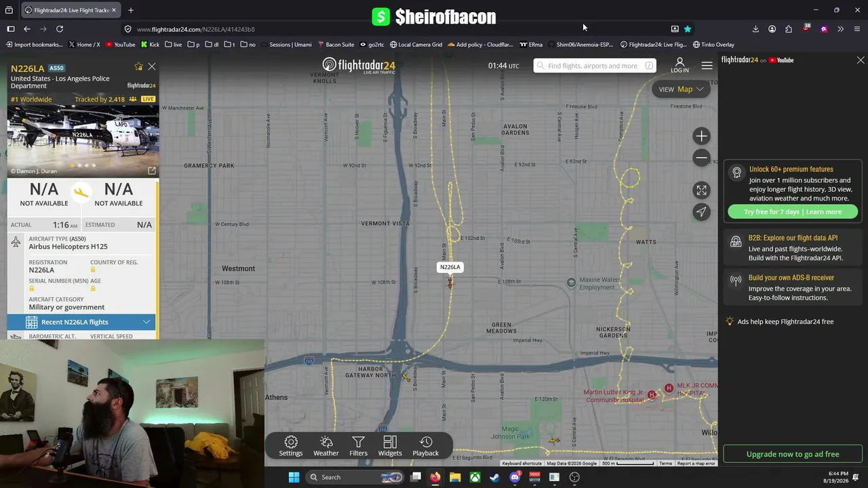Add N226LA to favorites with star icon
The image size is (868, 488).
(x=138, y=66)
